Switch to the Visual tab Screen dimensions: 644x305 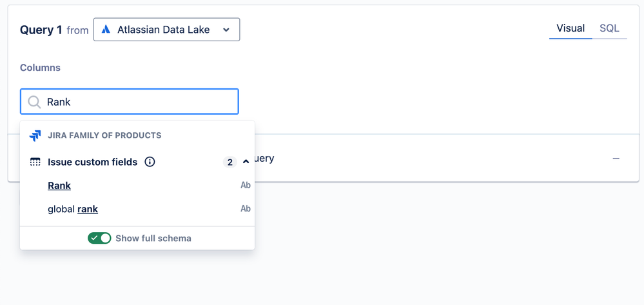coord(571,28)
